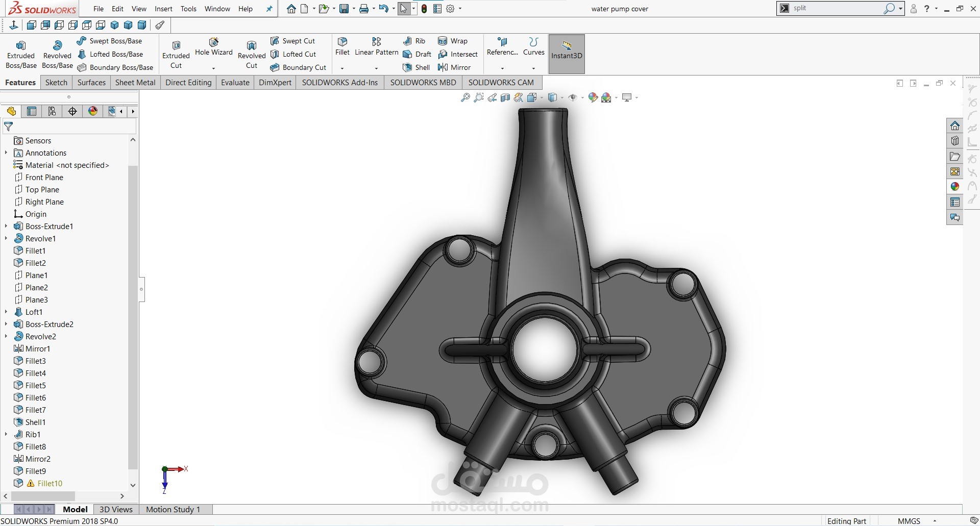
Task: Select the Extruded Boss/Base tool
Action: (21, 54)
